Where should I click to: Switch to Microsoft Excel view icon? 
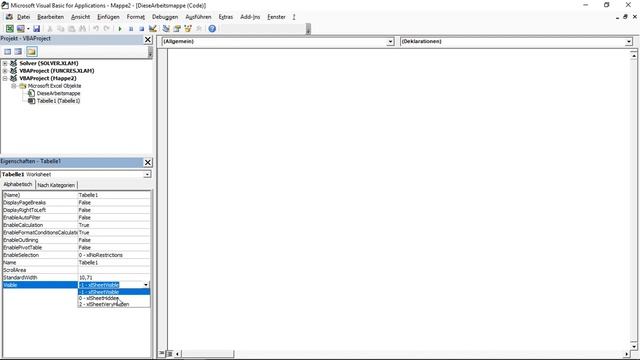coord(9,29)
